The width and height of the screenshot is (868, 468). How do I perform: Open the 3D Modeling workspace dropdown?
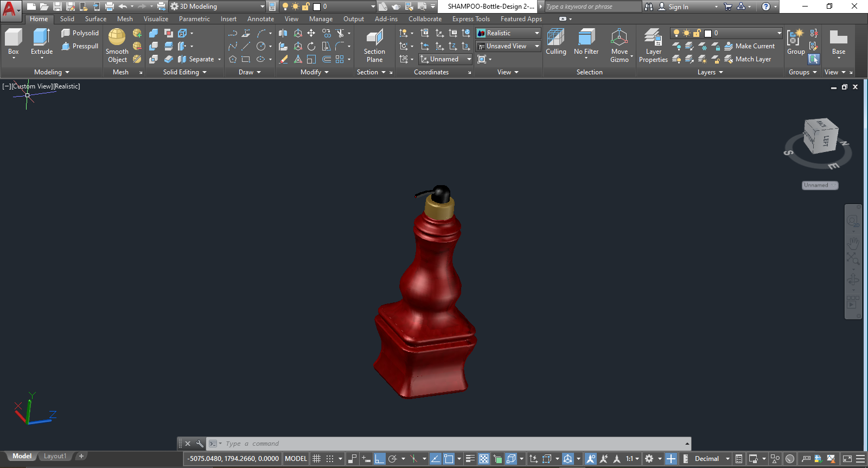point(217,7)
